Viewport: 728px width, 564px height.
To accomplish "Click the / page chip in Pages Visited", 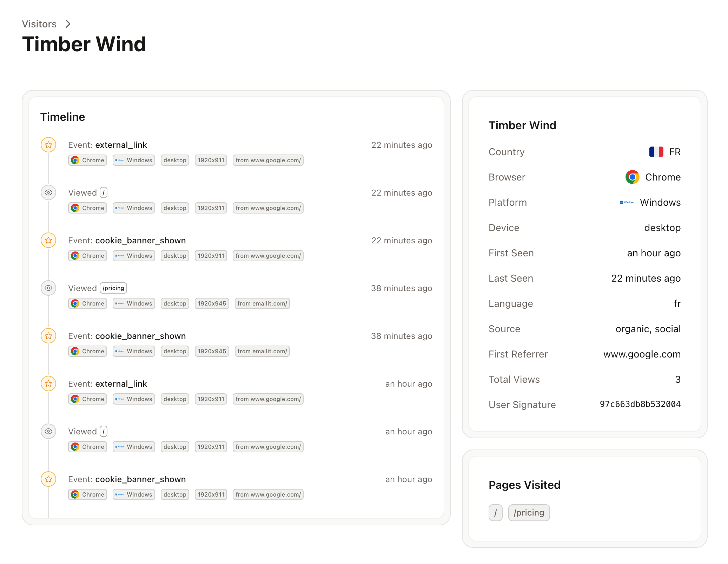I will (x=495, y=512).
